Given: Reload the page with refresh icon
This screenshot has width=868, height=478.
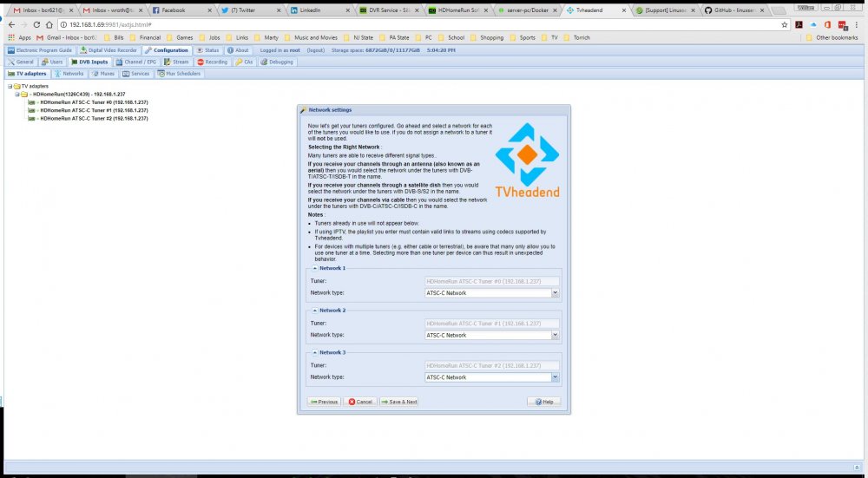Looking at the screenshot, I should pos(36,25).
